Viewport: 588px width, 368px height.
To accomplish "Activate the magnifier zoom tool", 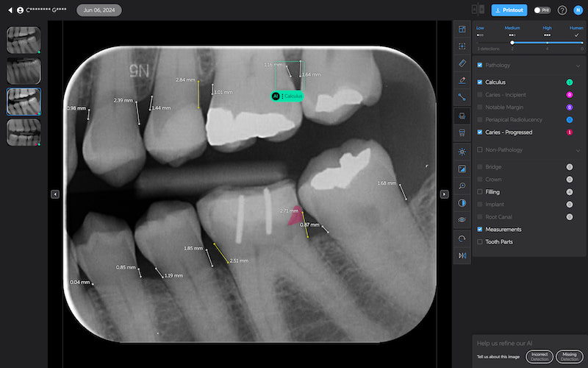I will (x=462, y=185).
